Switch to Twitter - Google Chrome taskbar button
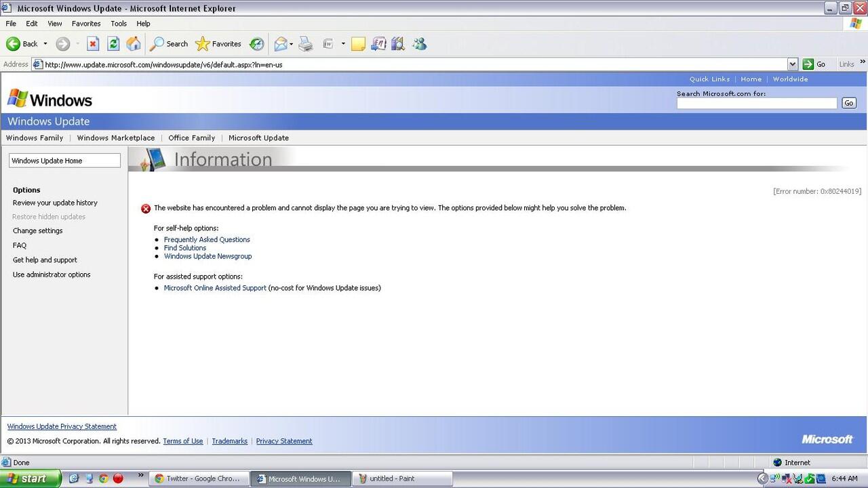Viewport: 868px width, 488px height. [x=199, y=479]
